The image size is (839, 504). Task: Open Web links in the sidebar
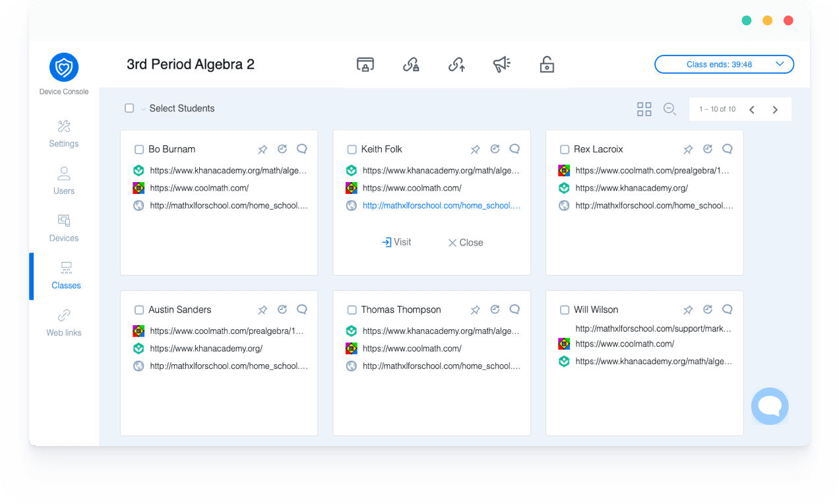64,323
